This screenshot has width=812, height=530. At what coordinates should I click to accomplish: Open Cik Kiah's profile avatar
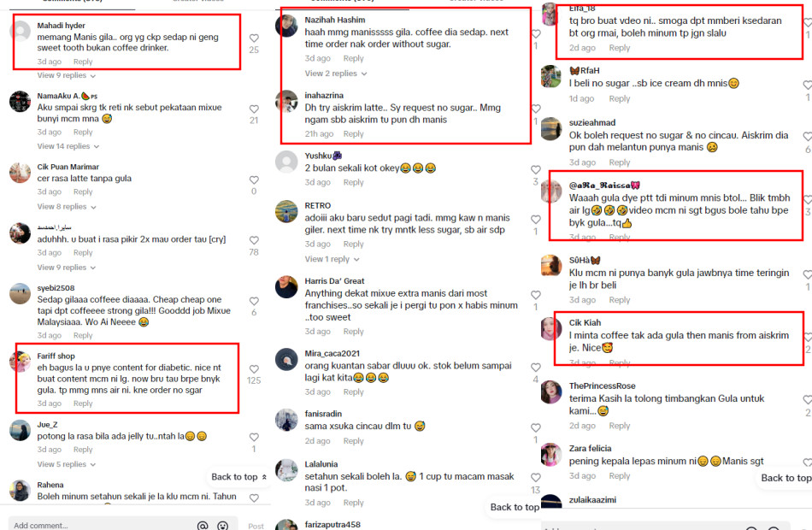point(551,329)
